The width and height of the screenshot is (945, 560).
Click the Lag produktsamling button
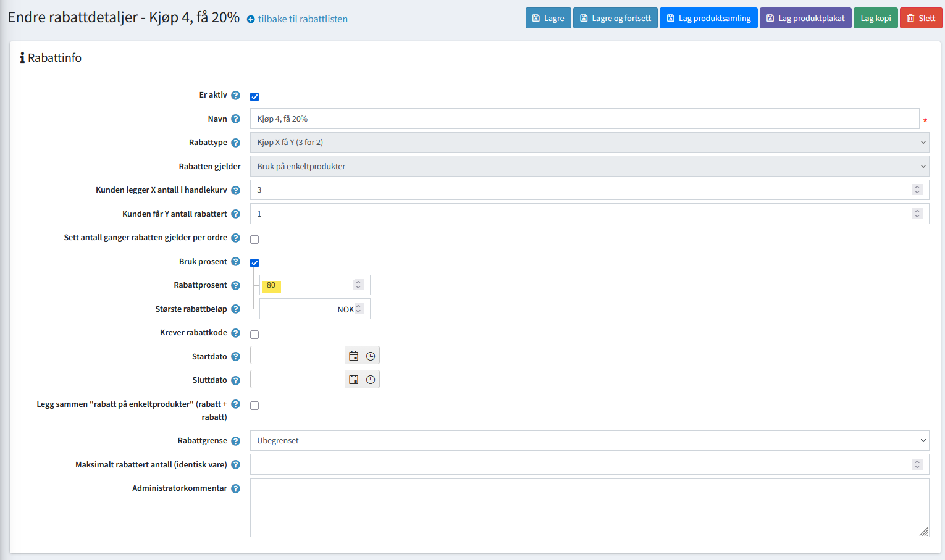[708, 18]
